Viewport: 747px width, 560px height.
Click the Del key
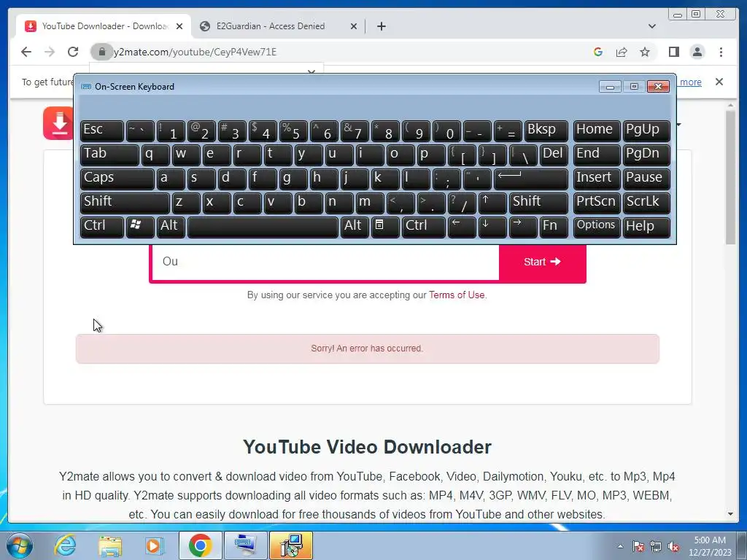coord(554,155)
